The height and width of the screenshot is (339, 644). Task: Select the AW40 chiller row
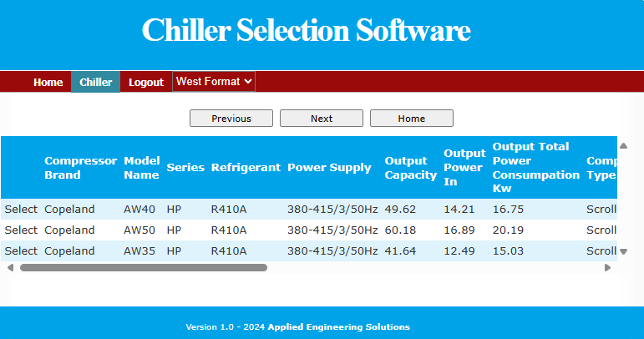point(21,210)
